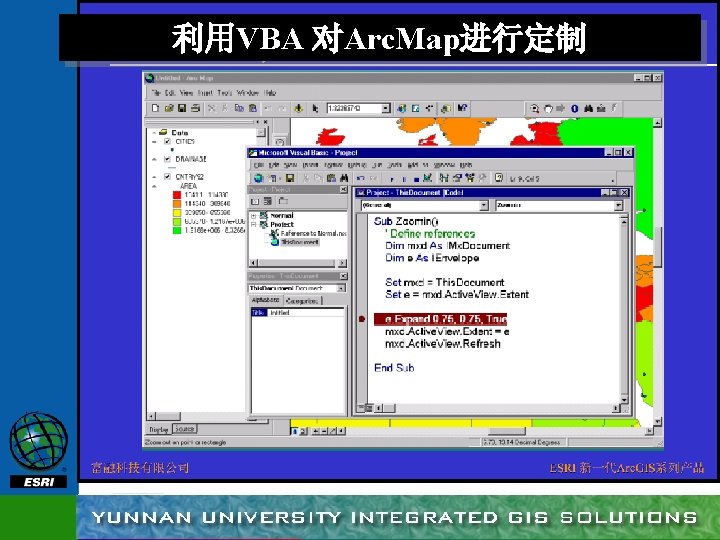Switch to the Display tab in table of contents
Image resolution: width=720 pixels, height=540 pixels.
tap(159, 430)
